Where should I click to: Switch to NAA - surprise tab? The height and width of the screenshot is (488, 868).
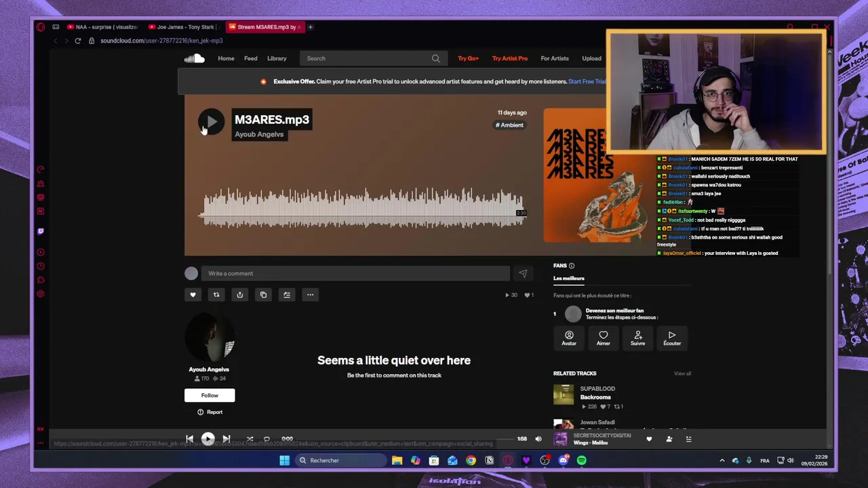102,27
